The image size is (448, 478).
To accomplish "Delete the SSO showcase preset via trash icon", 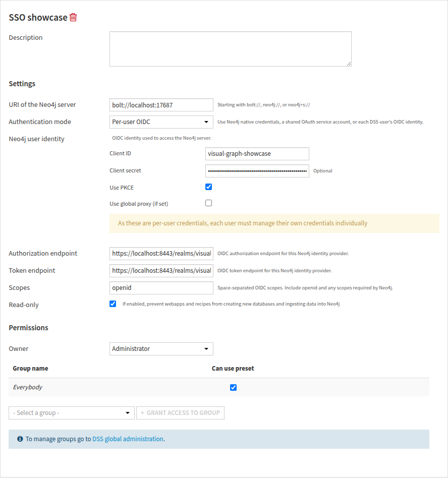I will [73, 17].
